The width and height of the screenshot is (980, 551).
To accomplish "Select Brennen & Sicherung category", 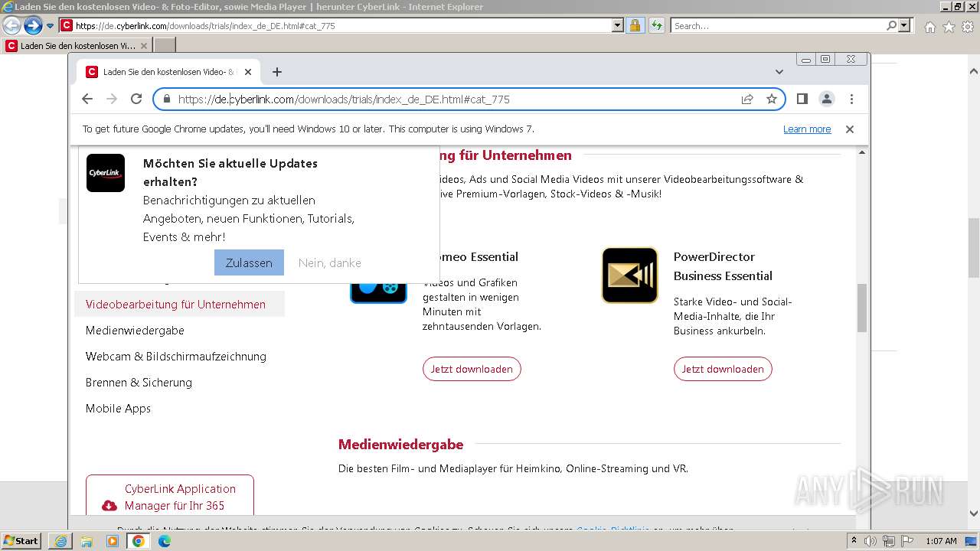I will 139,383.
